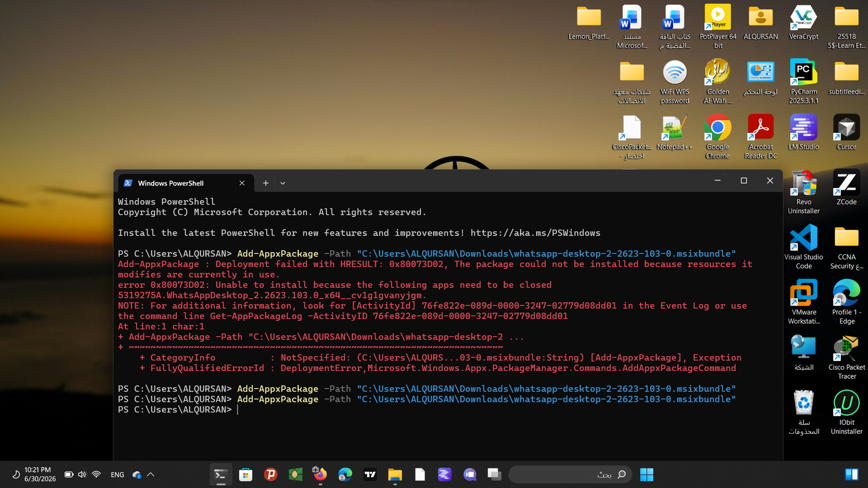Open Cursor desktop shortcut
868x488 pixels.
pyautogui.click(x=846, y=133)
